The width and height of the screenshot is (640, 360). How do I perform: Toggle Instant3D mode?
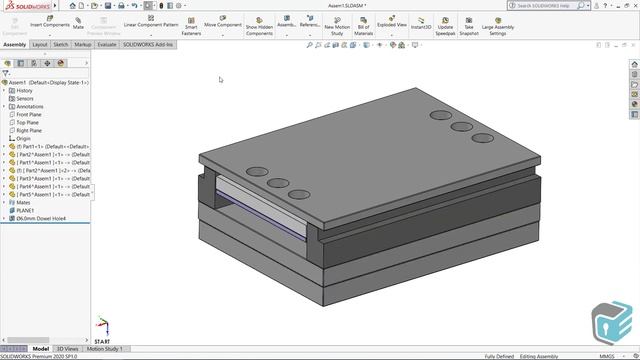tap(421, 23)
